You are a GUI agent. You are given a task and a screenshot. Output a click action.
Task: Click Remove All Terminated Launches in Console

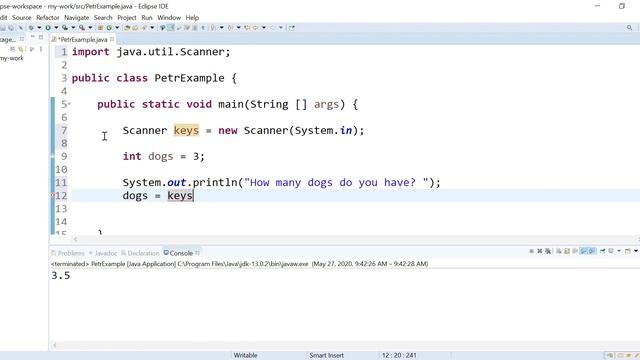[548, 251]
